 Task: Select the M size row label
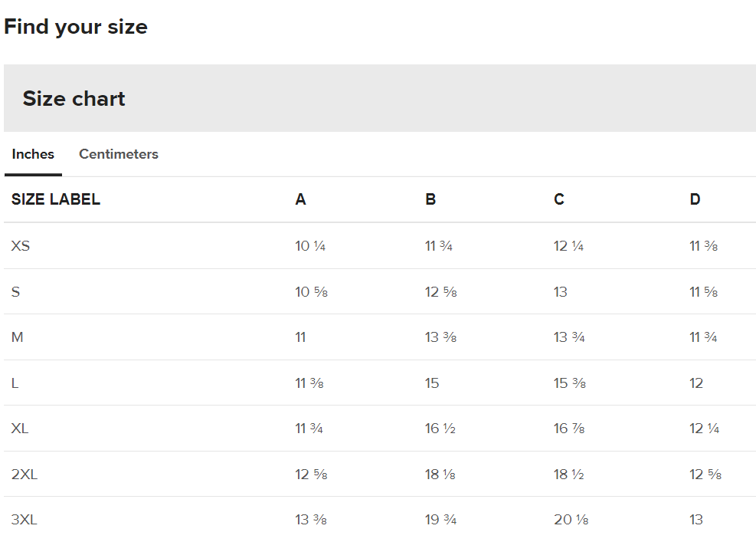[x=18, y=337]
